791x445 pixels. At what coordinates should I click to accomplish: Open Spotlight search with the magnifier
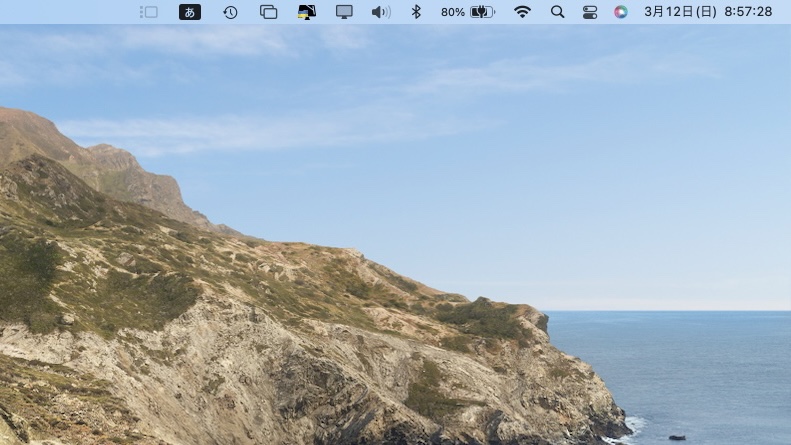point(558,12)
